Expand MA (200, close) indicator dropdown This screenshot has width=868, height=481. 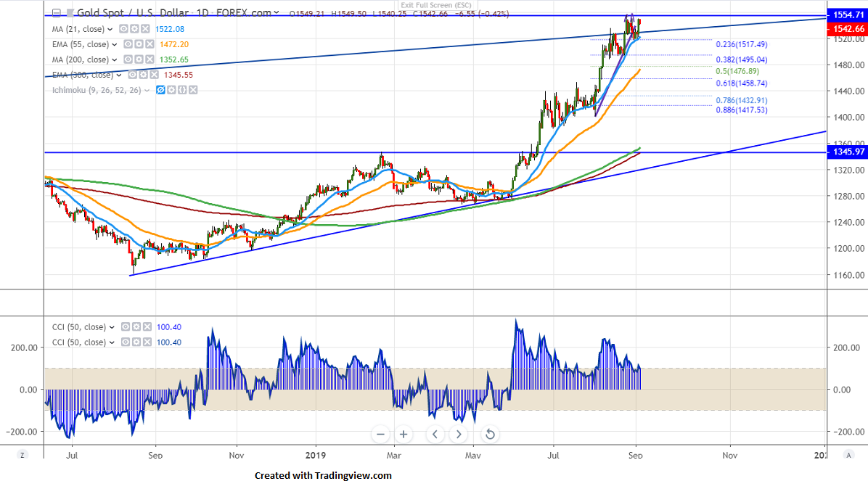(114, 59)
